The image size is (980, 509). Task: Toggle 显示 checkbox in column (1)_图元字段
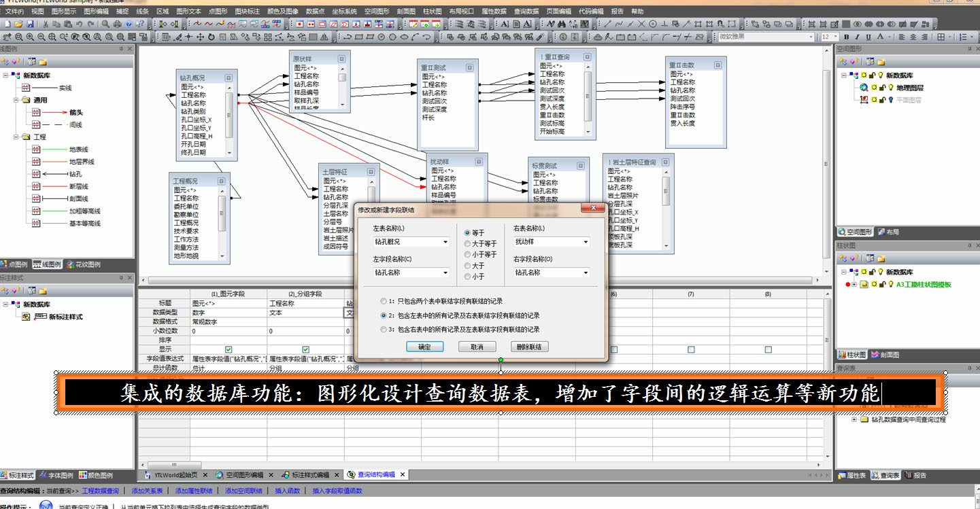(x=229, y=349)
